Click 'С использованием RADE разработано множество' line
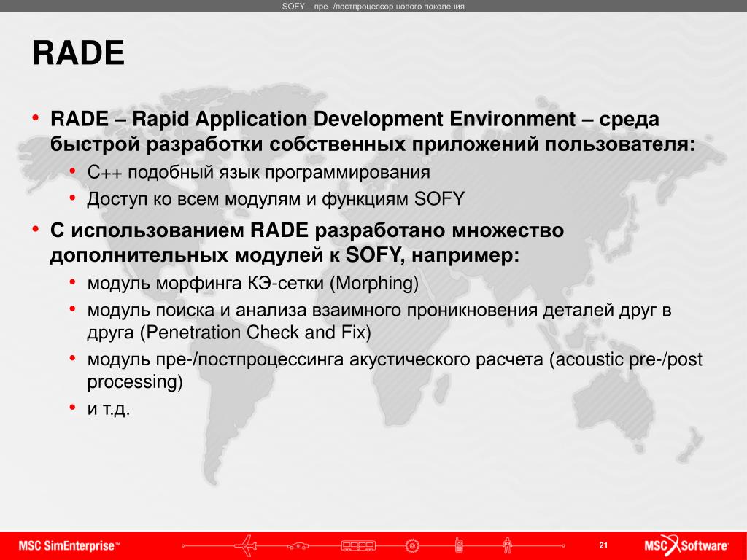This screenshot has width=747, height=560. click(307, 230)
